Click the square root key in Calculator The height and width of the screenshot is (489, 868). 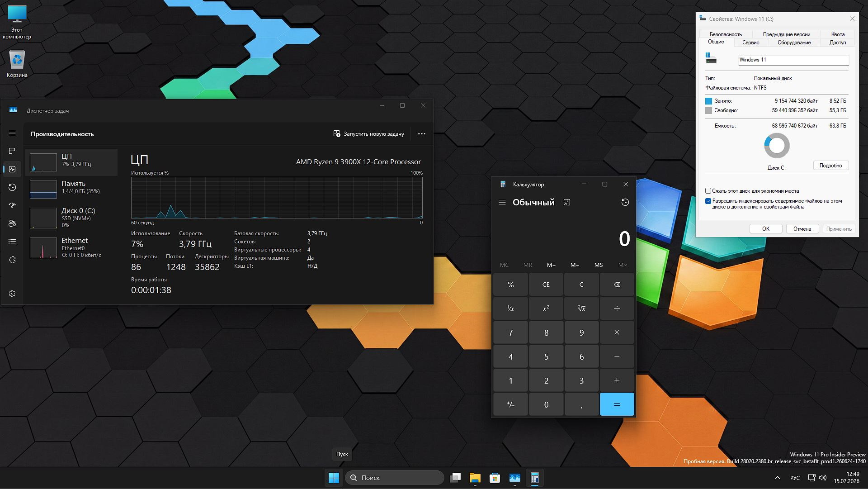(x=581, y=309)
